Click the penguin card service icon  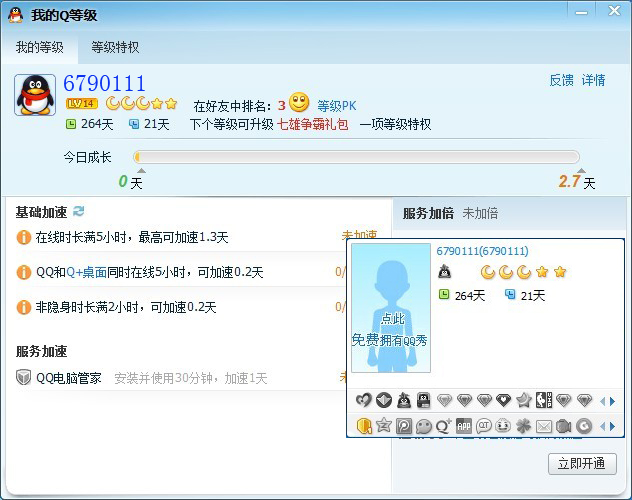click(424, 400)
